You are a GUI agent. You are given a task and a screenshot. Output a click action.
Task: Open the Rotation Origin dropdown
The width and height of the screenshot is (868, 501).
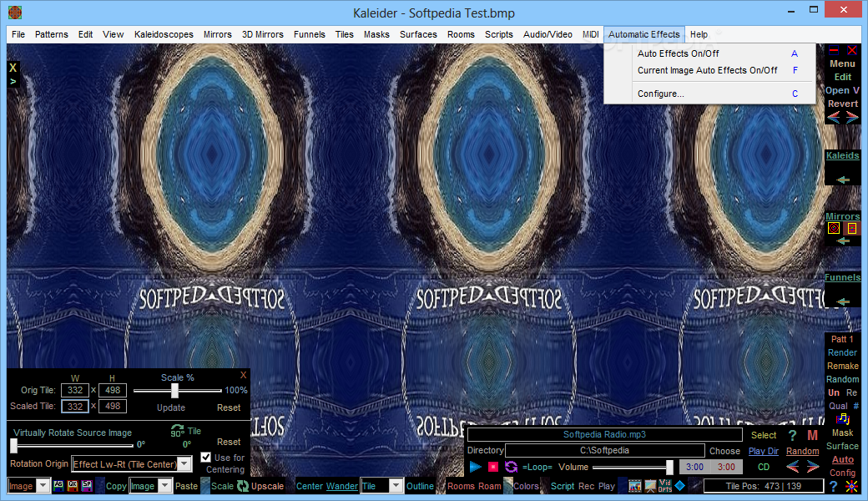(x=184, y=464)
